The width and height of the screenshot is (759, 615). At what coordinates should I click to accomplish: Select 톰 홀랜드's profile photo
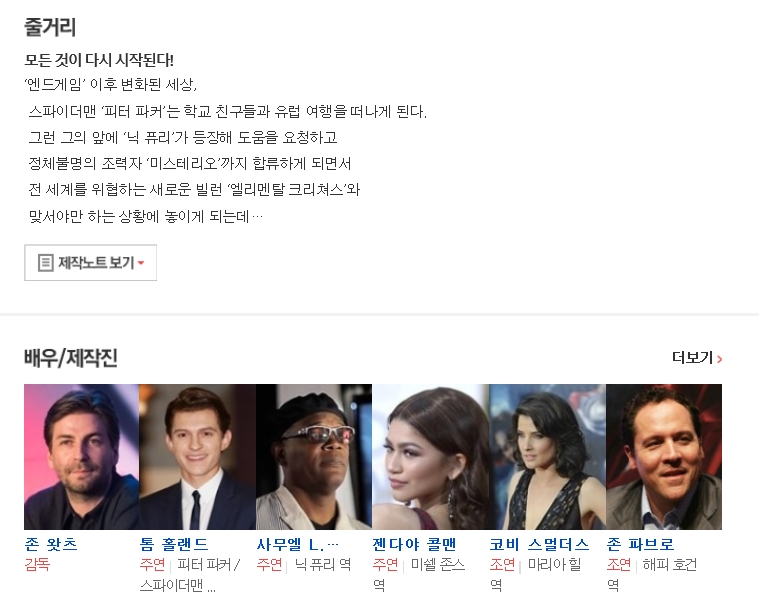click(197, 457)
